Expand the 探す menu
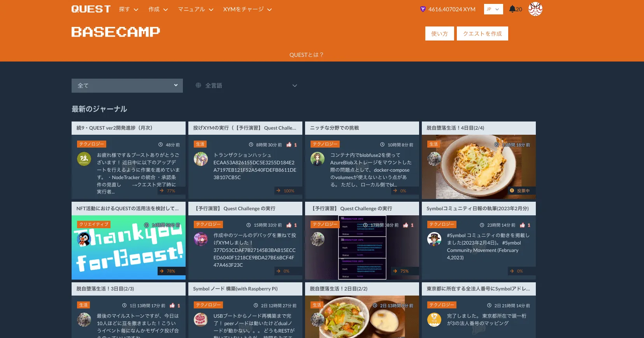644x338 pixels. point(129,9)
